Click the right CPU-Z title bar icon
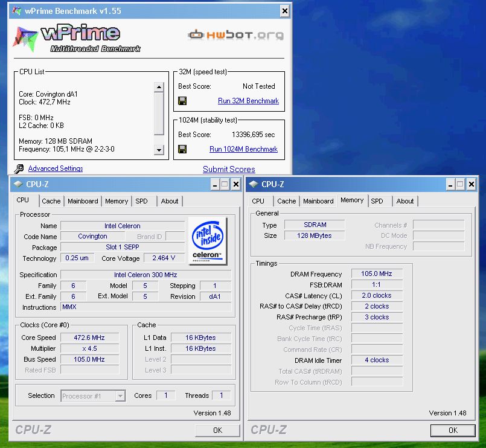Image resolution: width=486 pixels, height=448 pixels. point(254,184)
